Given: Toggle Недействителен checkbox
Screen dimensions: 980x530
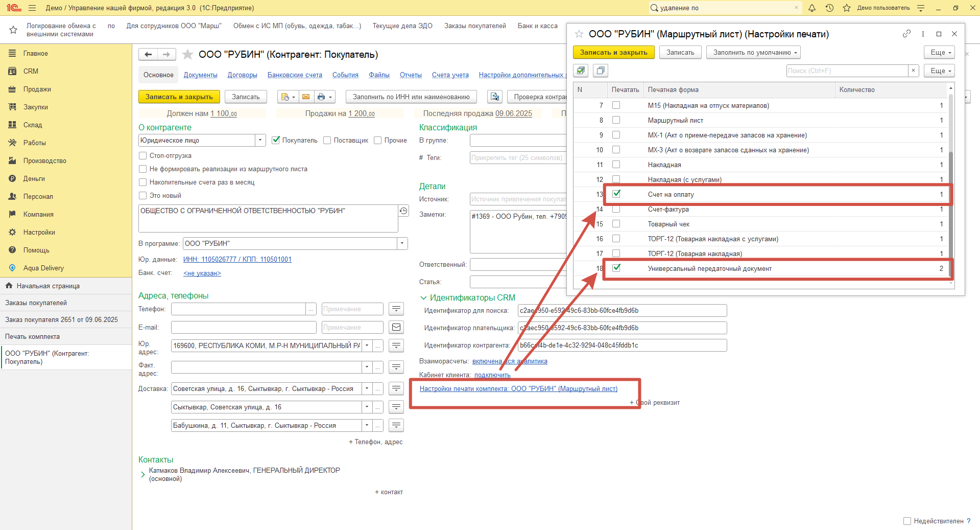Looking at the screenshot, I should coord(907,521).
